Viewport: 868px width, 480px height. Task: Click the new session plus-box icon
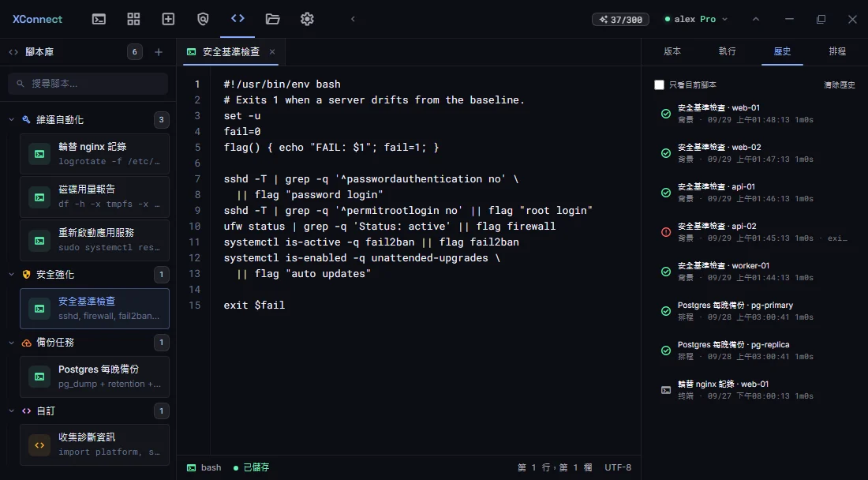click(168, 19)
